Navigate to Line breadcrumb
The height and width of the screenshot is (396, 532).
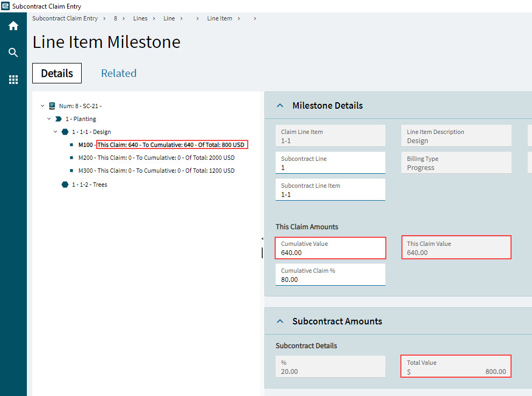[x=169, y=18]
